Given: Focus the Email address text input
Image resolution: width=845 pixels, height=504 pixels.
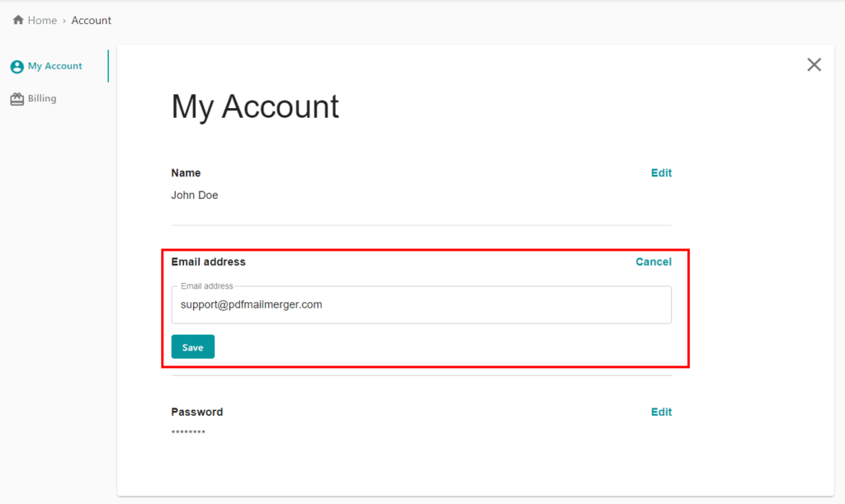Looking at the screenshot, I should point(421,305).
